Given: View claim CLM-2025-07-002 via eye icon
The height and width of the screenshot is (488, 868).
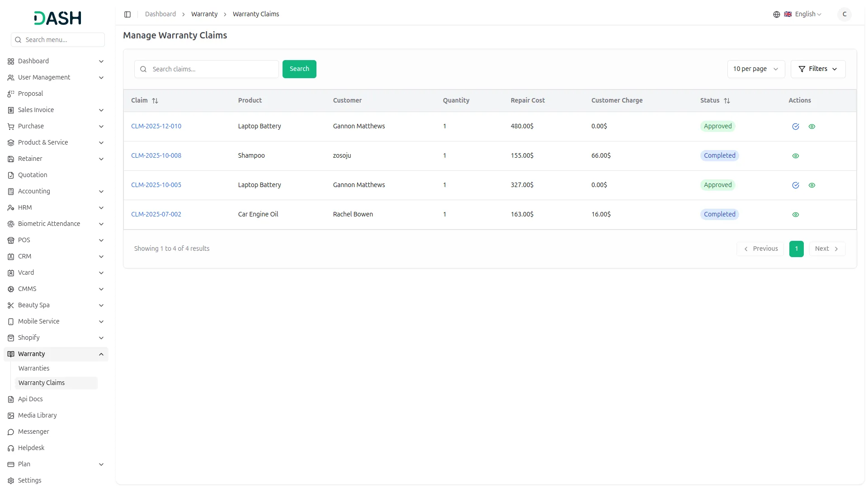Looking at the screenshot, I should tap(796, 215).
